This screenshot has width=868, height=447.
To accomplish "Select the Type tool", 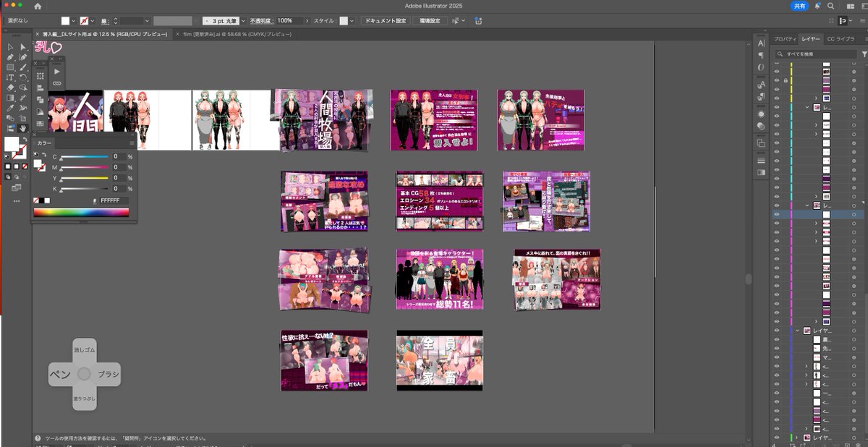I will tap(10, 77).
